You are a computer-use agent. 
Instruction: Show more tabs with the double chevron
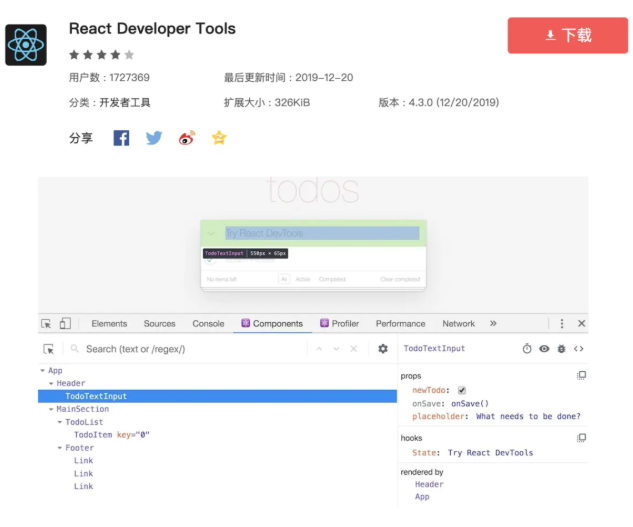pyautogui.click(x=493, y=323)
